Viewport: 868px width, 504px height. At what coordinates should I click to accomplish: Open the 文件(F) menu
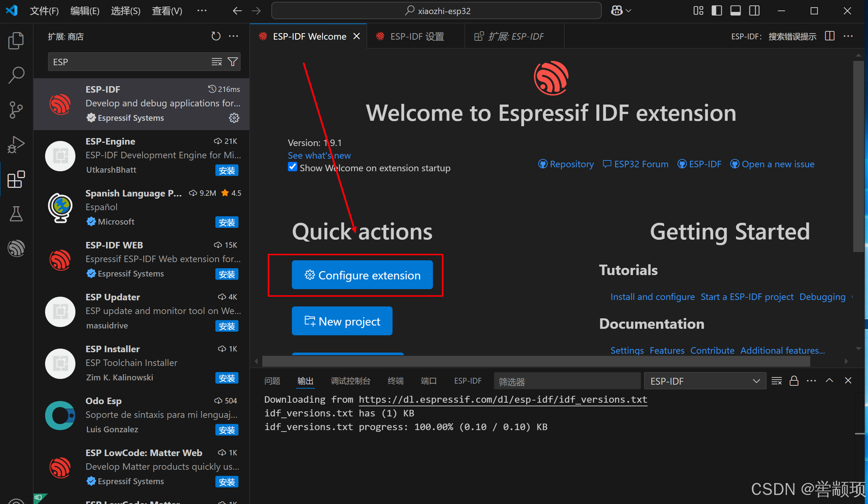click(x=44, y=11)
